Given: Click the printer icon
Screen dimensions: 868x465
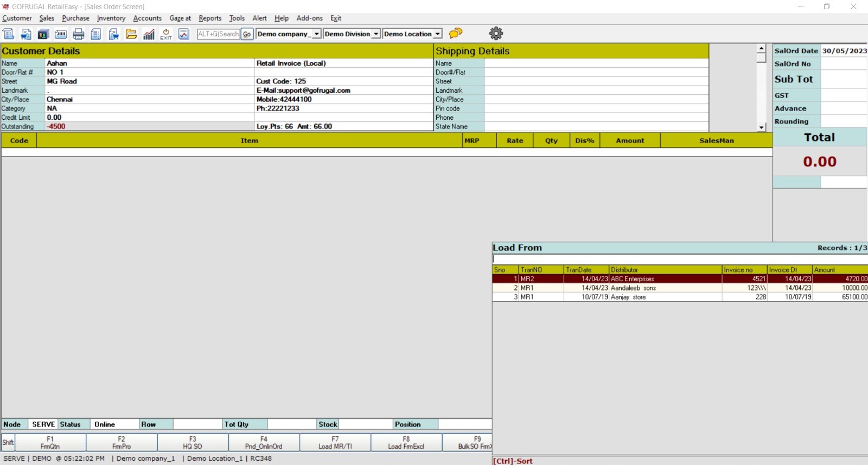Looking at the screenshot, I should (79, 34).
